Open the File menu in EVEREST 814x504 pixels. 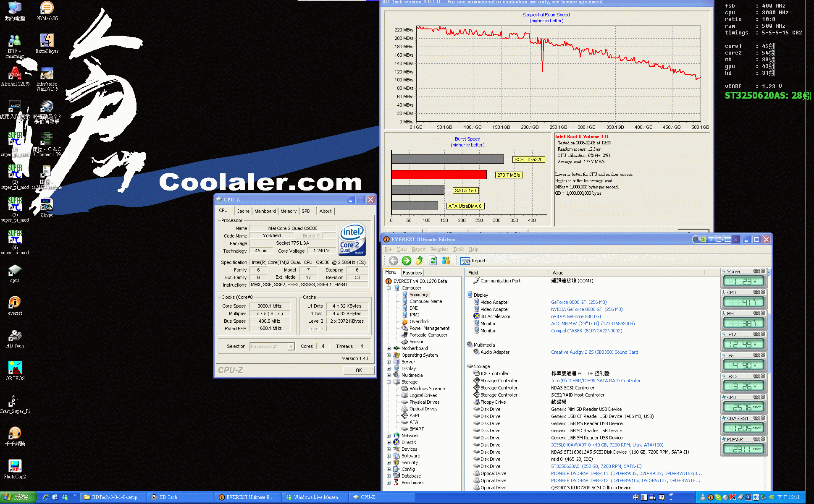pos(388,249)
